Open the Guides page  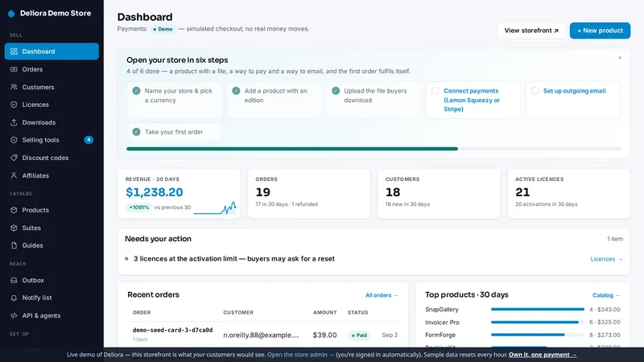(x=52, y=245)
